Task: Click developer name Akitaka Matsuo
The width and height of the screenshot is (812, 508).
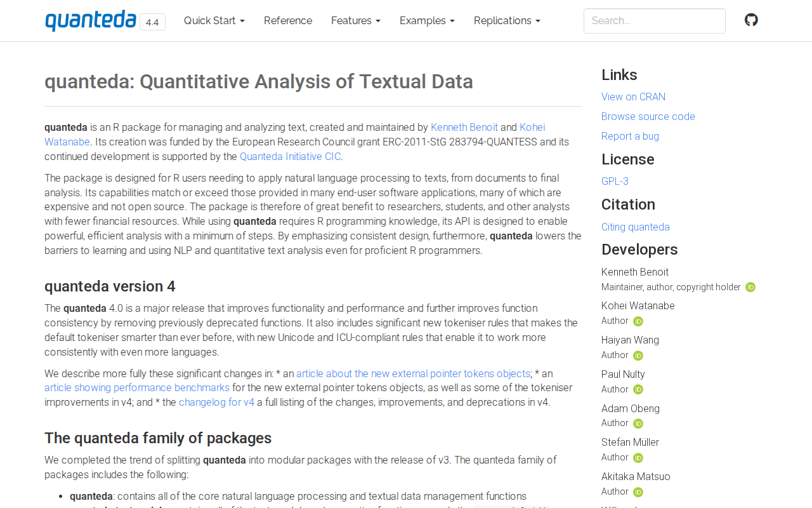Action: click(x=636, y=476)
